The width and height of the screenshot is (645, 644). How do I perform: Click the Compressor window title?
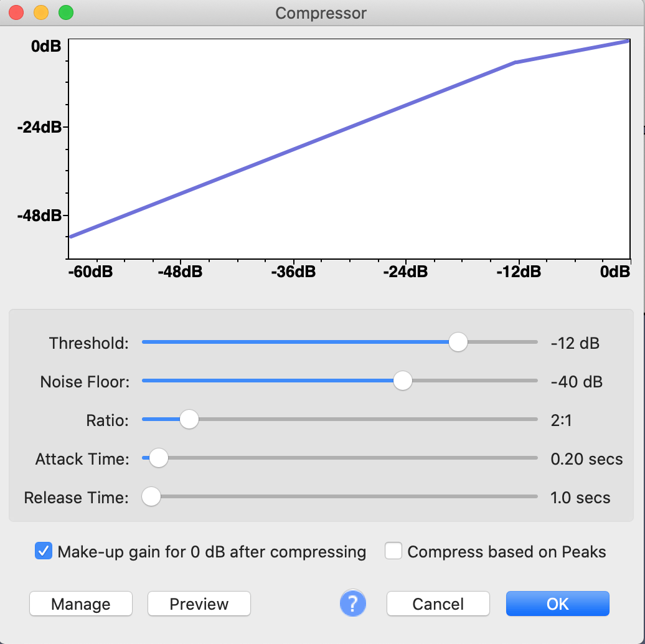tap(321, 13)
